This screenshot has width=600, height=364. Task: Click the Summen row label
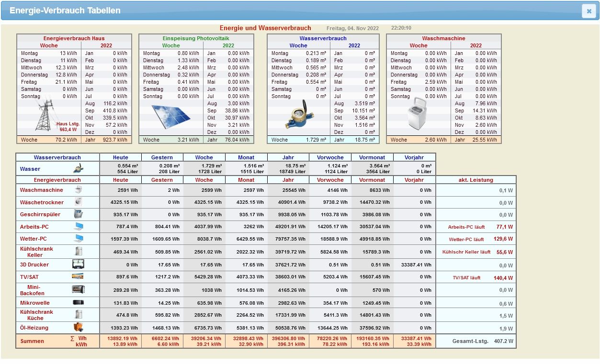click(32, 341)
